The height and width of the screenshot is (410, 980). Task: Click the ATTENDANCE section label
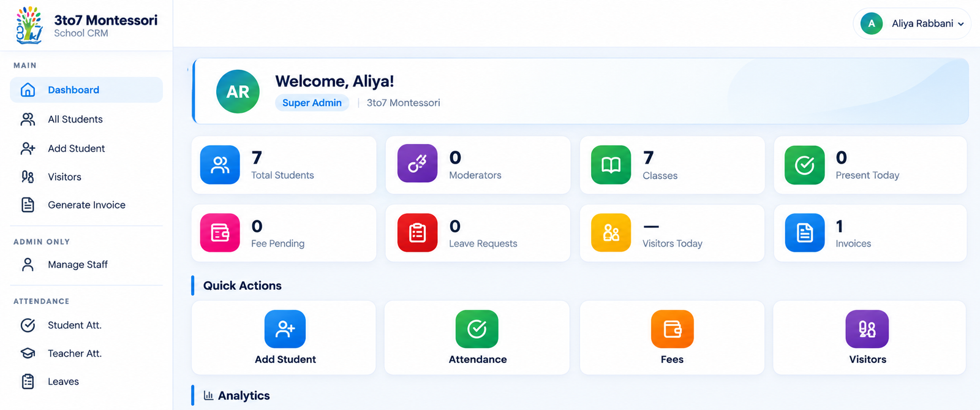click(x=42, y=302)
